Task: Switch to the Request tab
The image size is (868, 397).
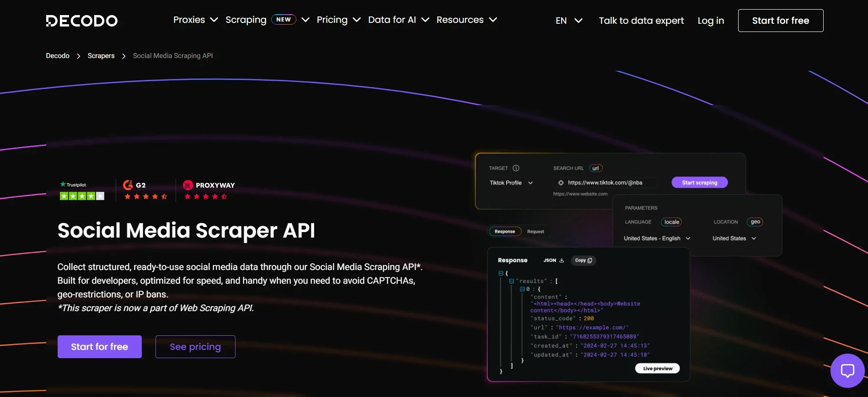Action: [x=536, y=232]
